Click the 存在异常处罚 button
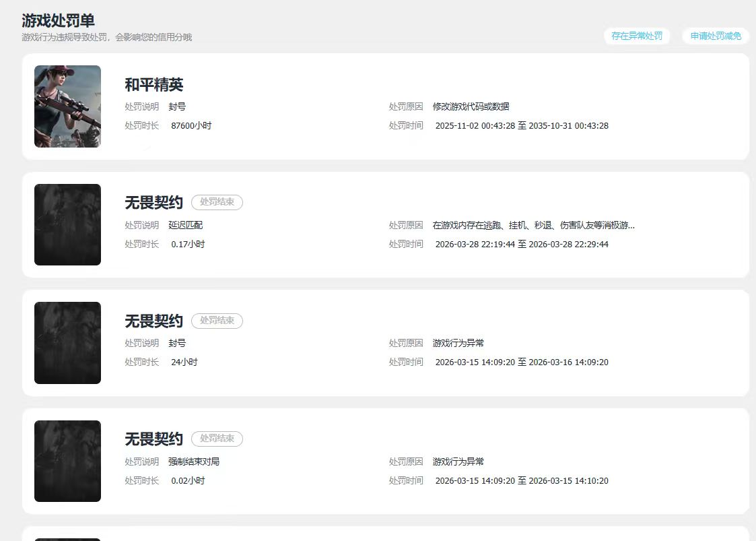This screenshot has height=541, width=756. pyautogui.click(x=636, y=36)
